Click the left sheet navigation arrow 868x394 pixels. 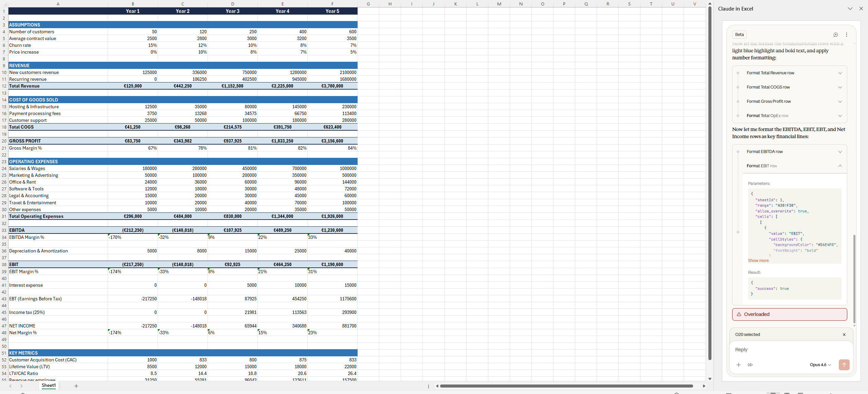(x=10, y=386)
